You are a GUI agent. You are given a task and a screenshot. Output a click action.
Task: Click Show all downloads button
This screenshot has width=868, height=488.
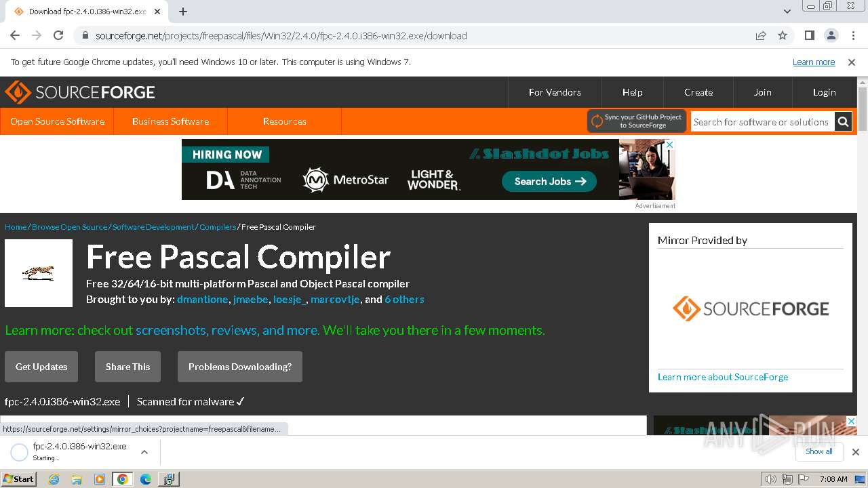pos(818,451)
